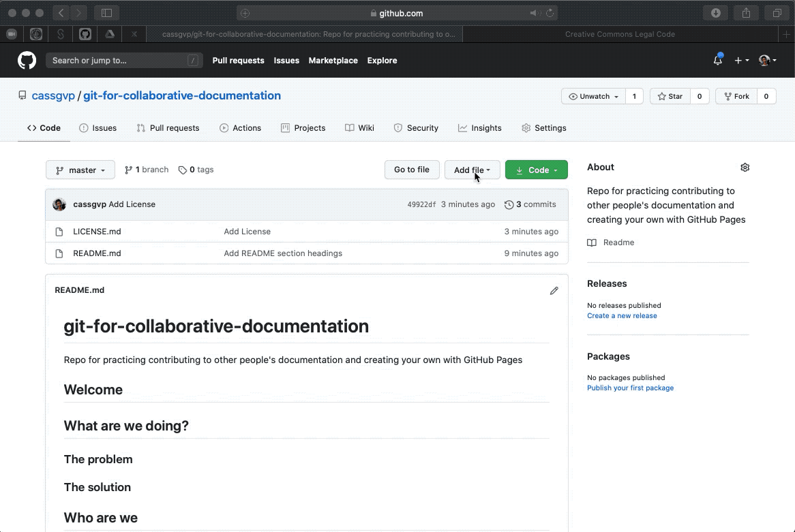The image size is (795, 532).
Task: Click the Go to file button
Action: [412, 170]
